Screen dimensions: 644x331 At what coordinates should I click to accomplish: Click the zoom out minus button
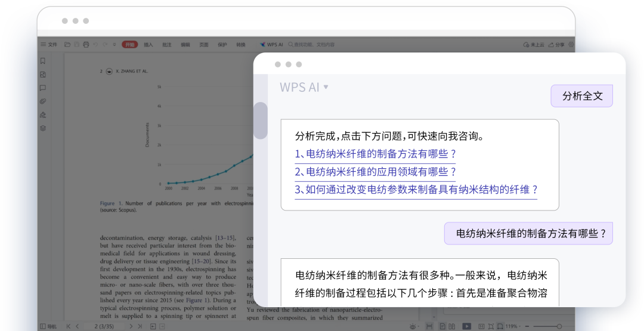pos(527,326)
